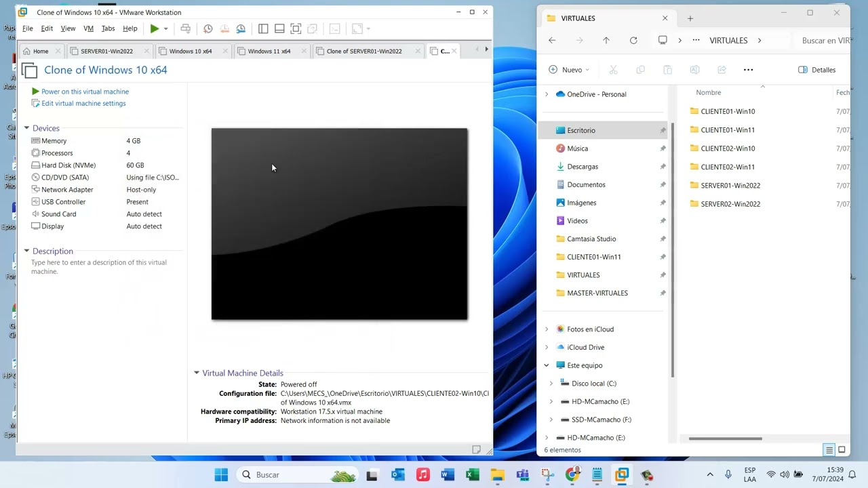This screenshot has height=488, width=868.
Task: Toggle the thumbnail bar view icon
Action: 279,28
